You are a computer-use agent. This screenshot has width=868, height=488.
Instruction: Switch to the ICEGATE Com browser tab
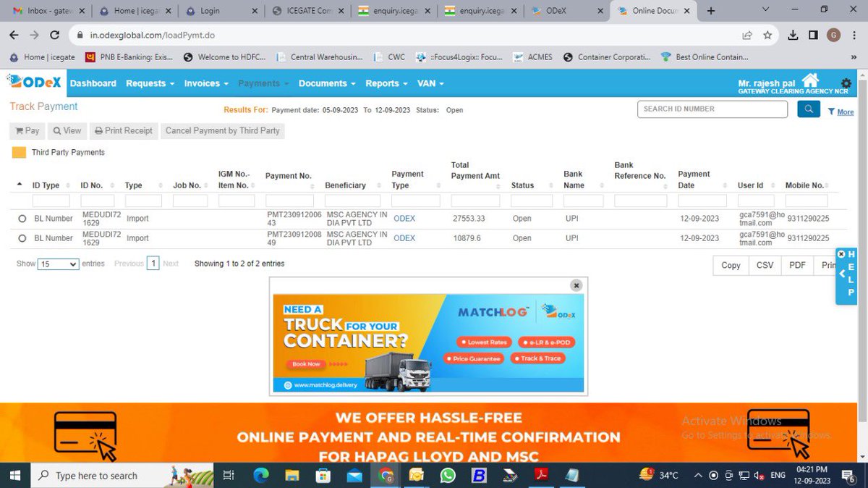(x=307, y=11)
